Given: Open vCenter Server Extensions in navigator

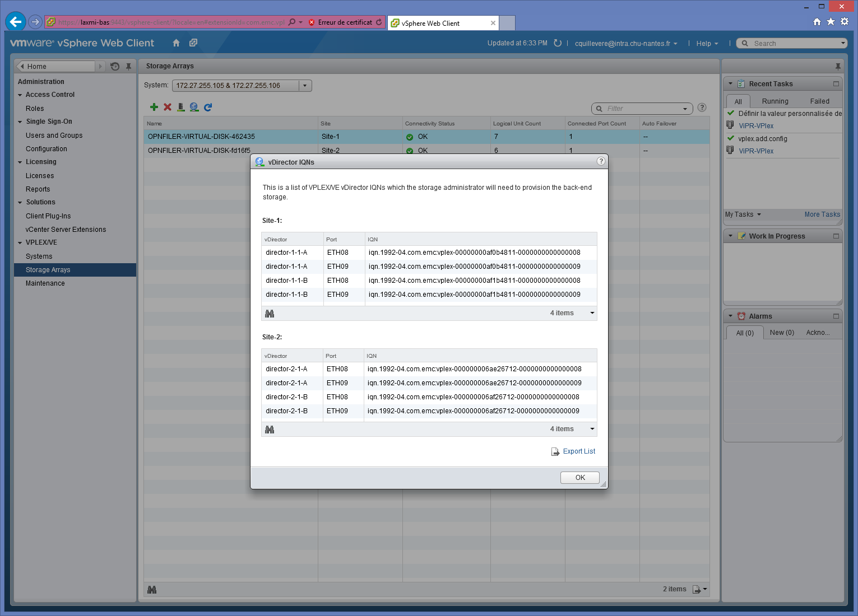Looking at the screenshot, I should 66,230.
